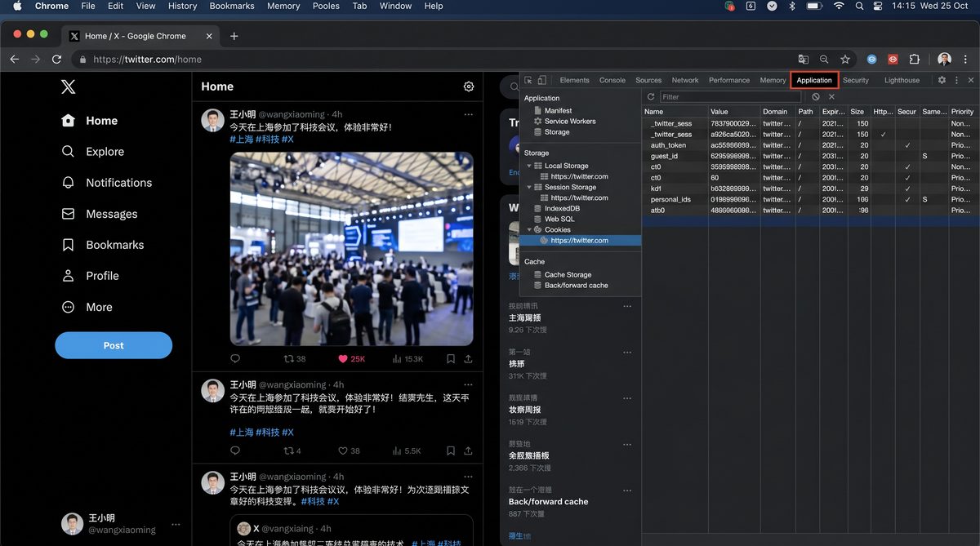Bookmark this page with the star icon

845,59
